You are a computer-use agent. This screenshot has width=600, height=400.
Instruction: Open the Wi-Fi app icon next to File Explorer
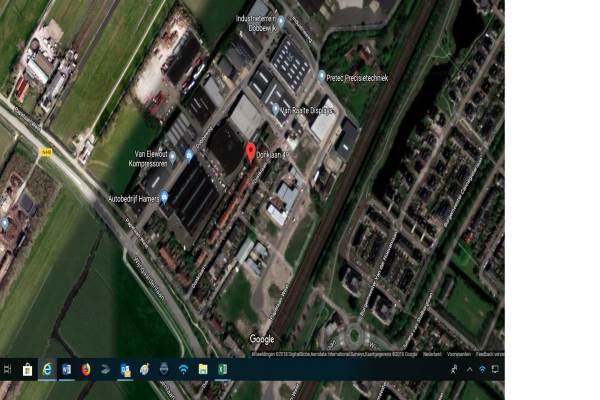click(x=184, y=369)
